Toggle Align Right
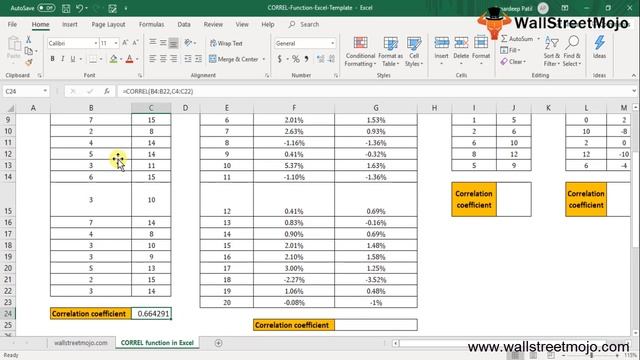The height and width of the screenshot is (360, 640). [x=173, y=59]
